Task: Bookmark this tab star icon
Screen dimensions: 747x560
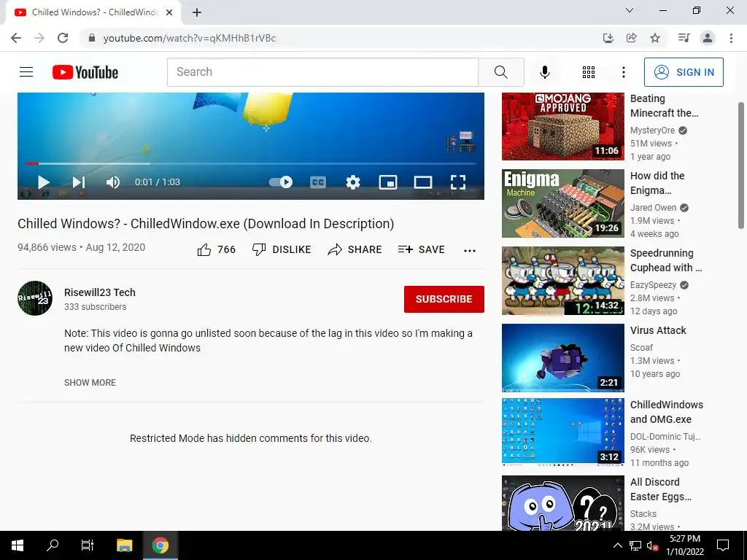Action: point(655,38)
